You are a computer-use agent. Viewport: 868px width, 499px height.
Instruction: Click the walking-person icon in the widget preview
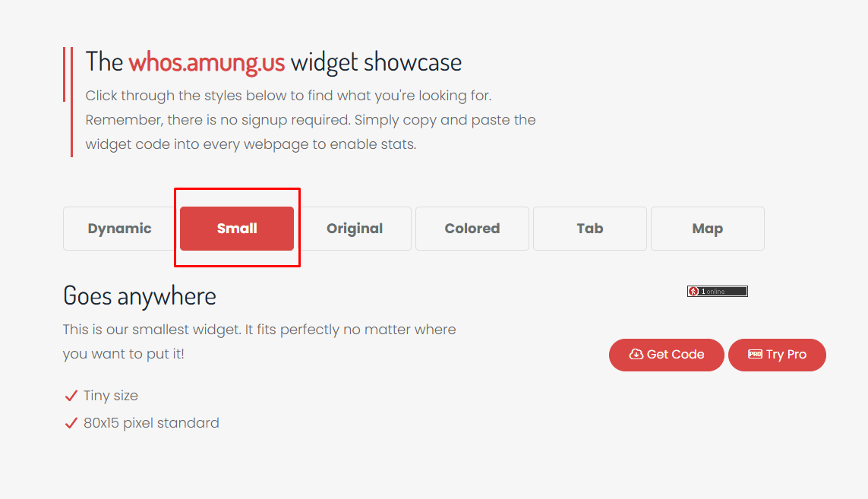coord(693,291)
